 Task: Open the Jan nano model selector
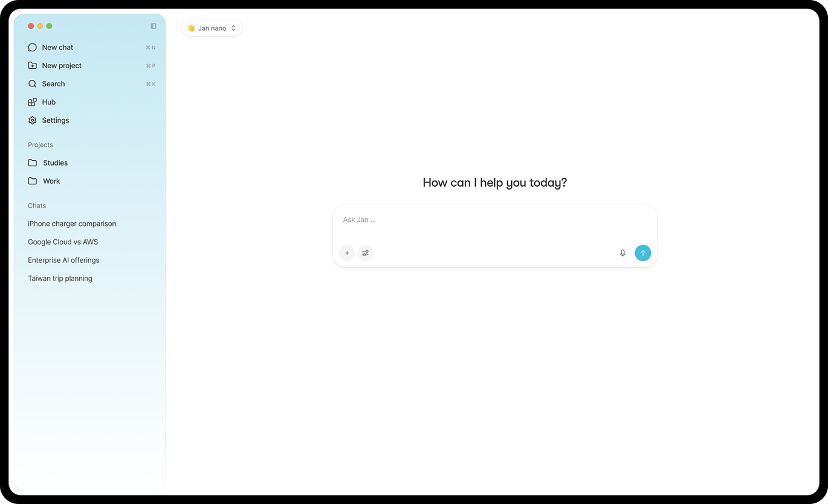[212, 28]
